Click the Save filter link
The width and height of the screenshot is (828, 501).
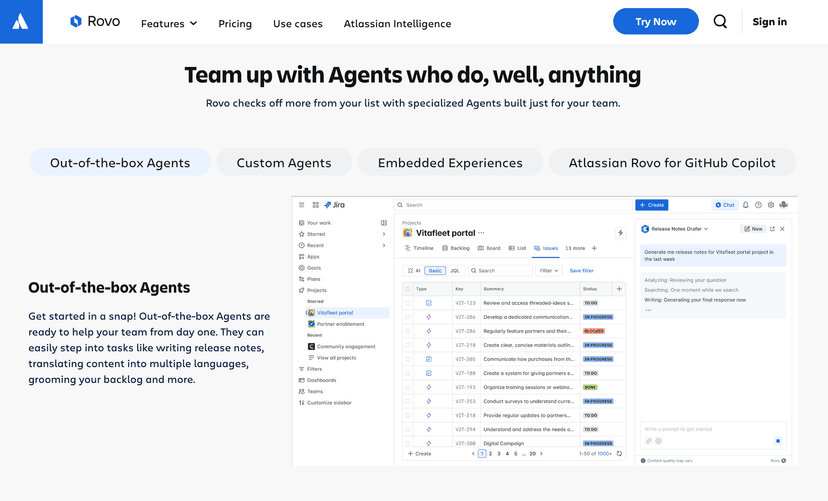tap(581, 270)
